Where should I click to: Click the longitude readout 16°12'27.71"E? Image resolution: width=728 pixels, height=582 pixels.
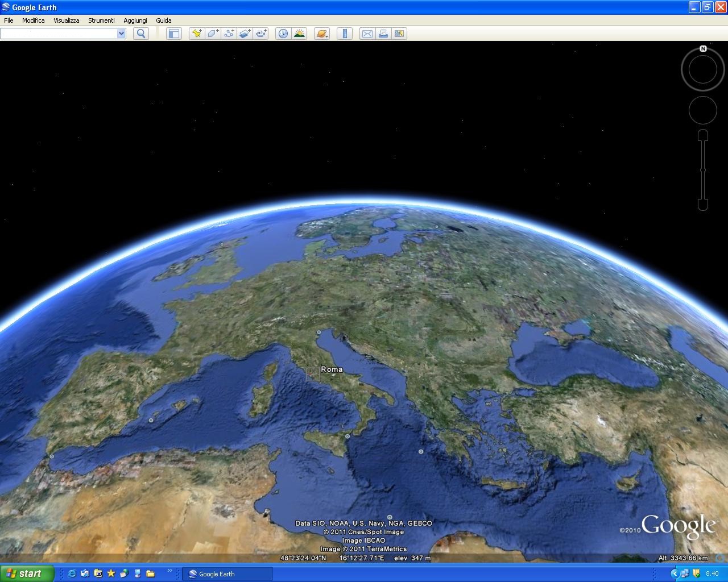click(x=362, y=558)
